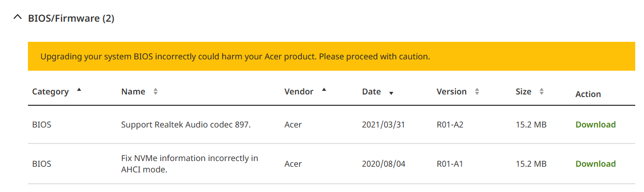Collapse the BIOS/Firmware section chevron
Screen dimensions: 644x192
tap(18, 18)
